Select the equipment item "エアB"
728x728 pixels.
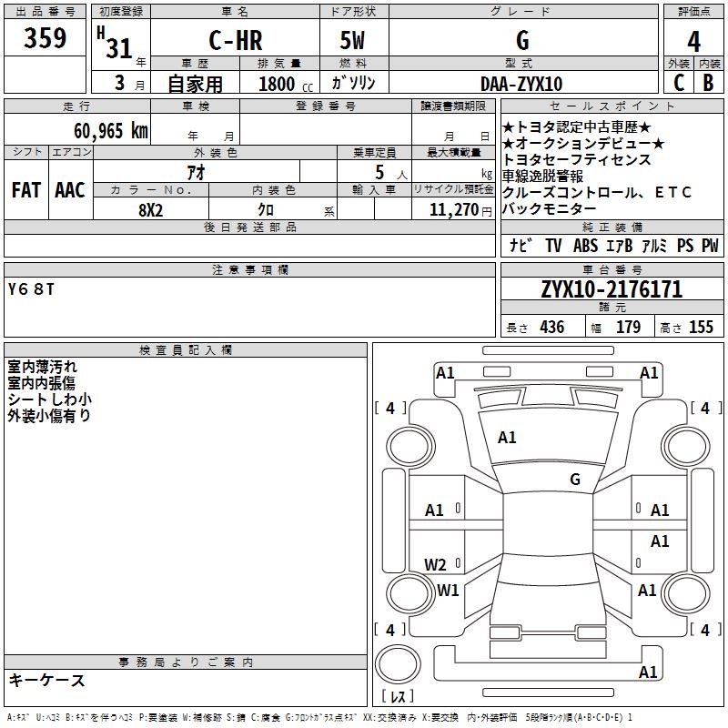click(x=620, y=245)
